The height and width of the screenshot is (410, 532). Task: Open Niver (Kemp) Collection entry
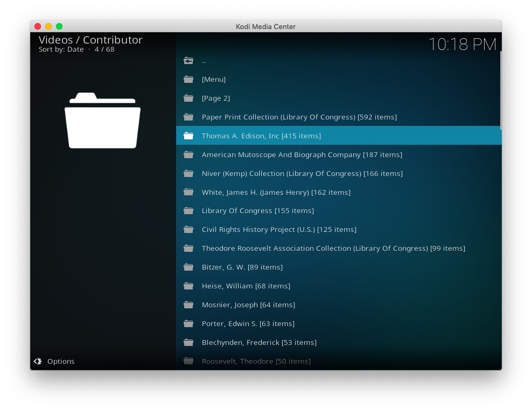(x=302, y=174)
